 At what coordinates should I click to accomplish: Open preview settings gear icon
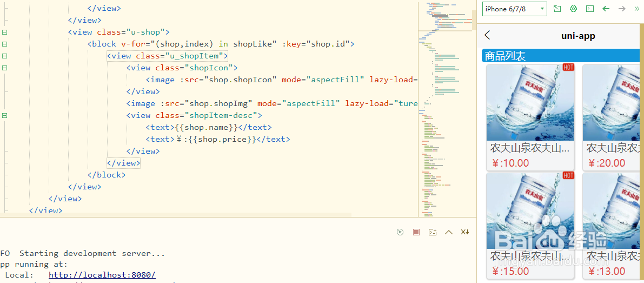(573, 9)
